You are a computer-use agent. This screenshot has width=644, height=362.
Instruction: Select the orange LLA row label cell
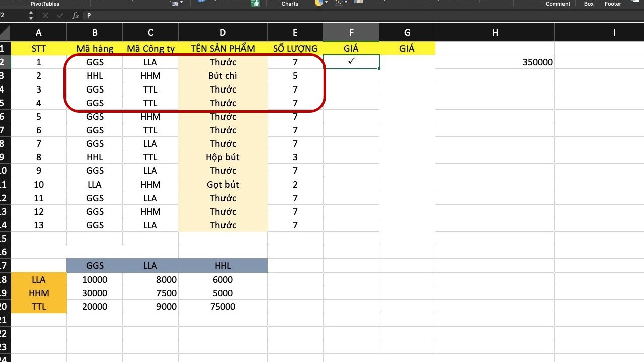39,280
